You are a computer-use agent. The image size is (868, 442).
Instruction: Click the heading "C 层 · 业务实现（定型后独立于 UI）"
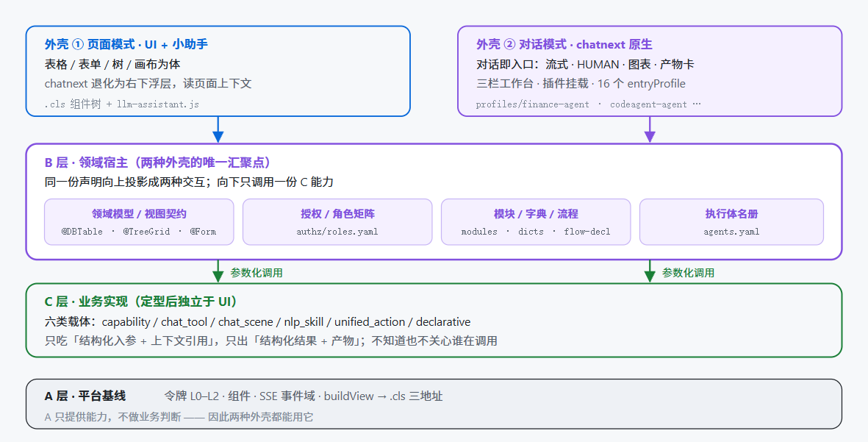point(142,302)
